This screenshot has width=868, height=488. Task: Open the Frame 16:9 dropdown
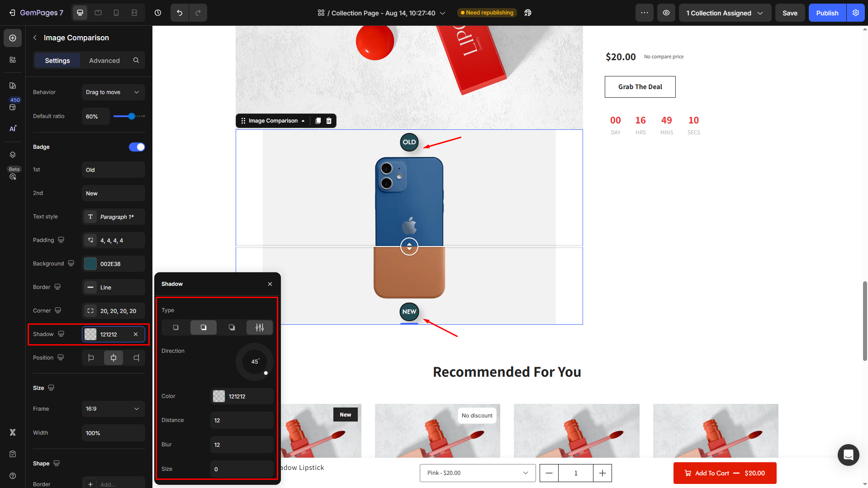114,409
